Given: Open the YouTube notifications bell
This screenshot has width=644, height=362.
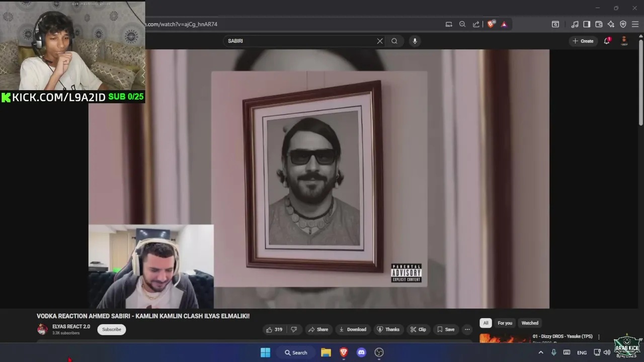Looking at the screenshot, I should click(x=607, y=41).
